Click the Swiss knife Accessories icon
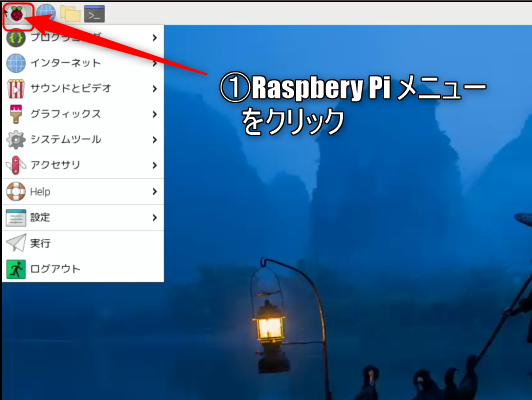The image size is (532, 400). [x=16, y=165]
